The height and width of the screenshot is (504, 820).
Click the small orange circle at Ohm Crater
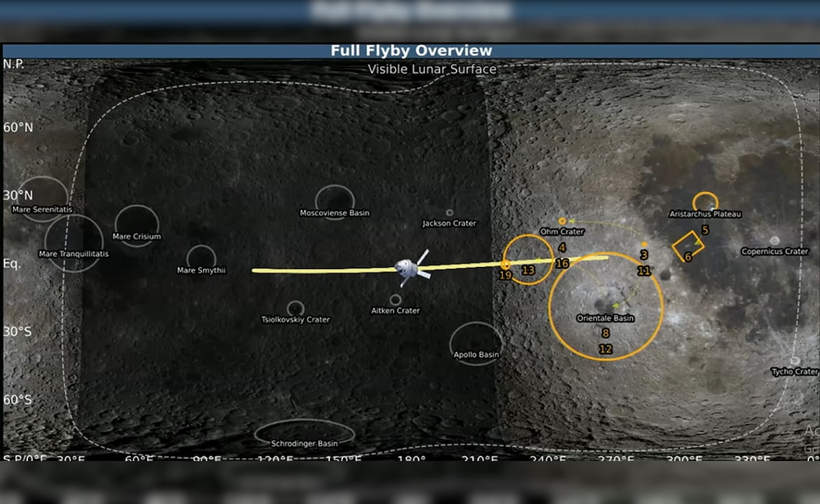click(x=562, y=221)
